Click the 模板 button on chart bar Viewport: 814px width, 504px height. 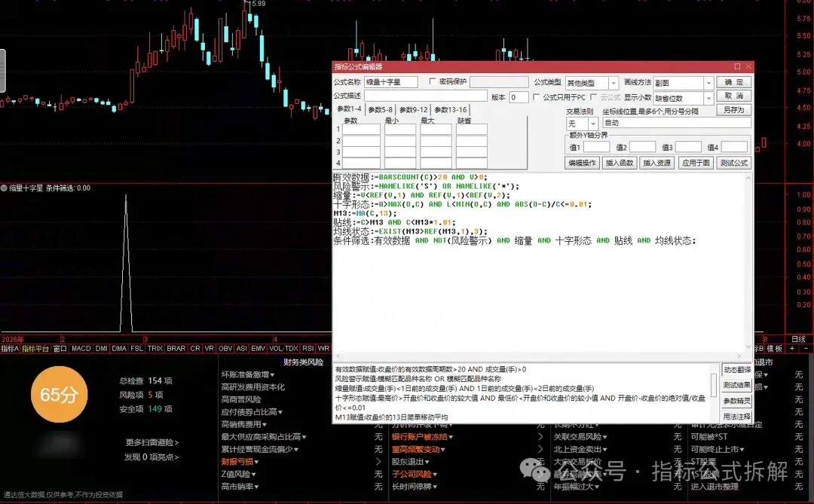tap(774, 348)
